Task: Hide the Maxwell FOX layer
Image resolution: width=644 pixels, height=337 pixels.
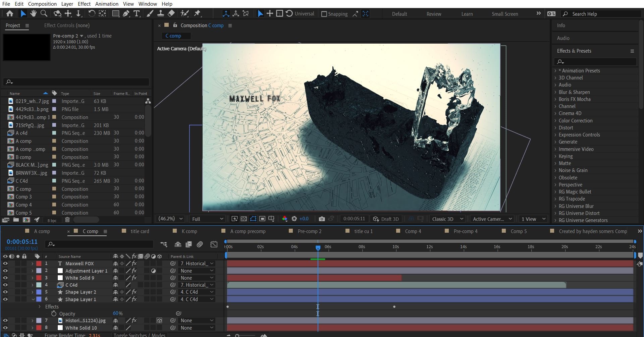Action: pyautogui.click(x=5, y=264)
